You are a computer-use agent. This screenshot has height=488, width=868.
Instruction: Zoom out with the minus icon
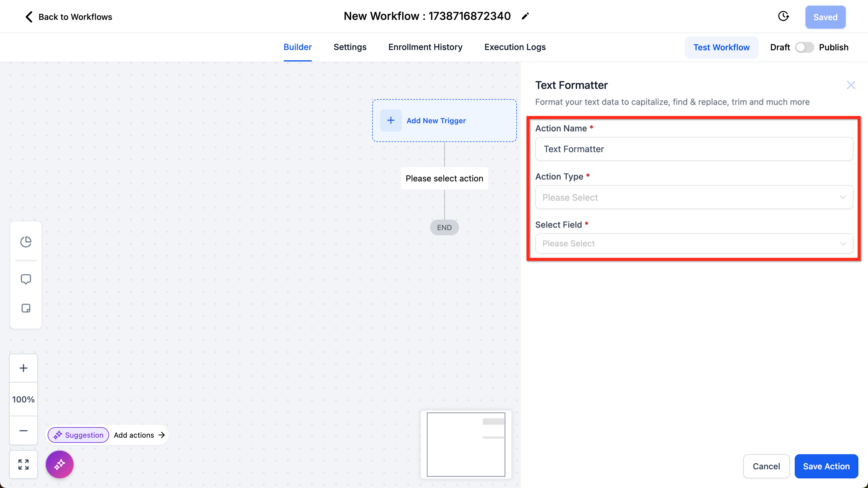pos(23,431)
